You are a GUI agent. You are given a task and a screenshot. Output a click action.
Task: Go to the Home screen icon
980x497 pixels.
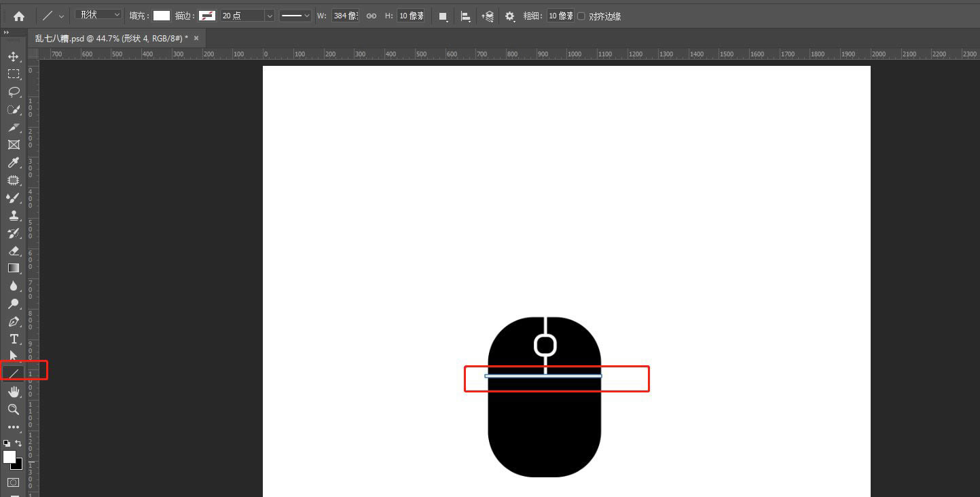[18, 16]
